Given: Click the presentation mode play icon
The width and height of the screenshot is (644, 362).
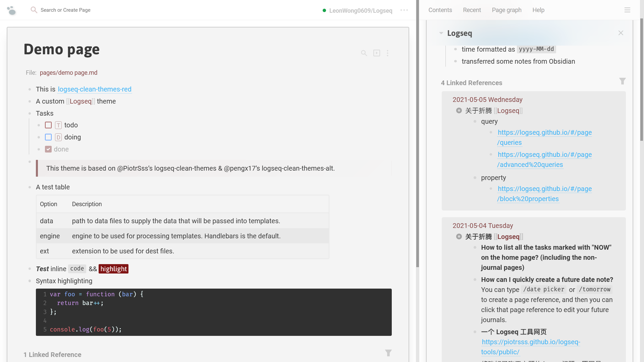Looking at the screenshot, I should pos(377,53).
